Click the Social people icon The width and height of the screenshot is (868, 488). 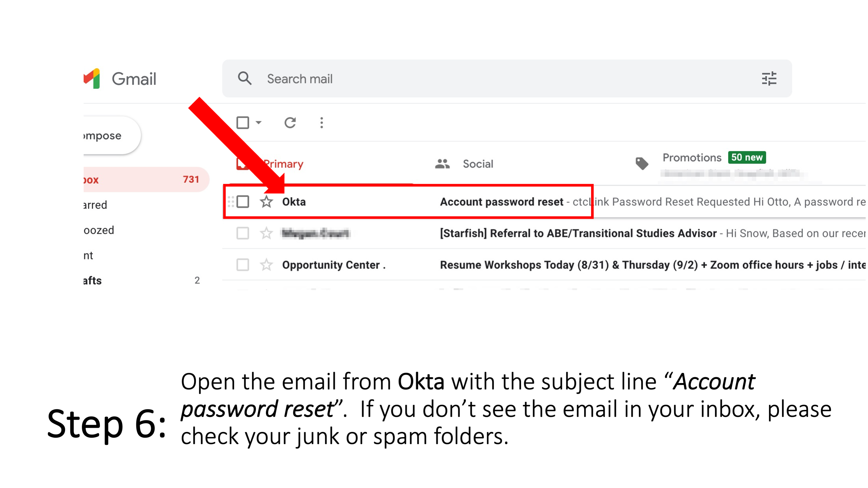(443, 164)
